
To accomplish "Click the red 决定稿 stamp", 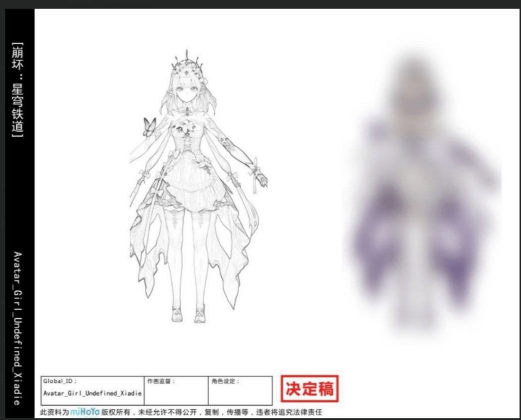I will click(309, 388).
